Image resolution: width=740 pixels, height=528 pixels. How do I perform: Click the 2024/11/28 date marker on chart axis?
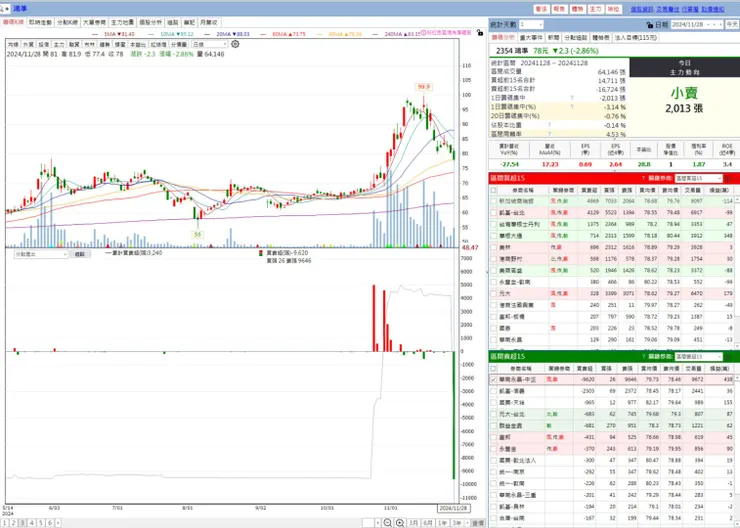click(453, 508)
